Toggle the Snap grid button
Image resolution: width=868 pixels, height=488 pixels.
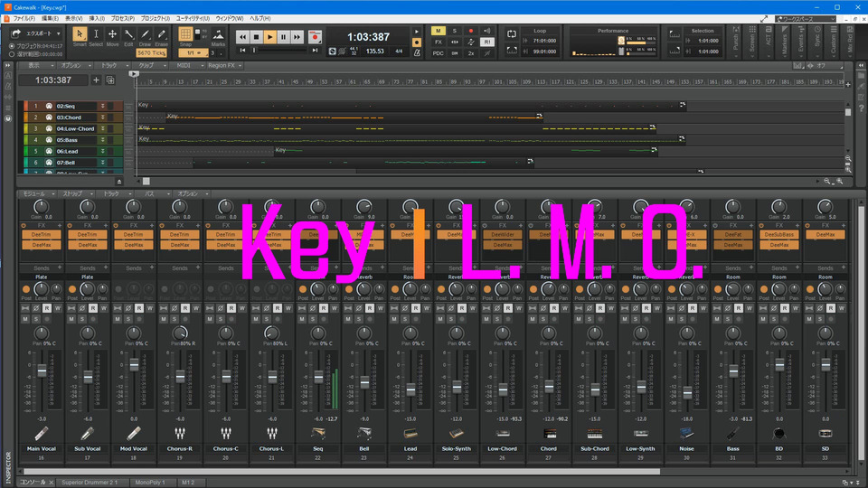click(x=185, y=34)
